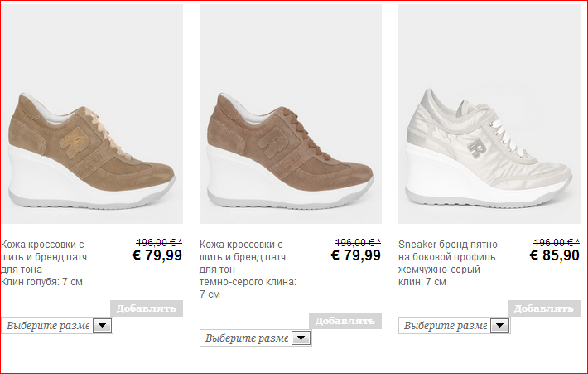Open 'Выберите размер' field of first product
588x374 pixels.
(57, 326)
